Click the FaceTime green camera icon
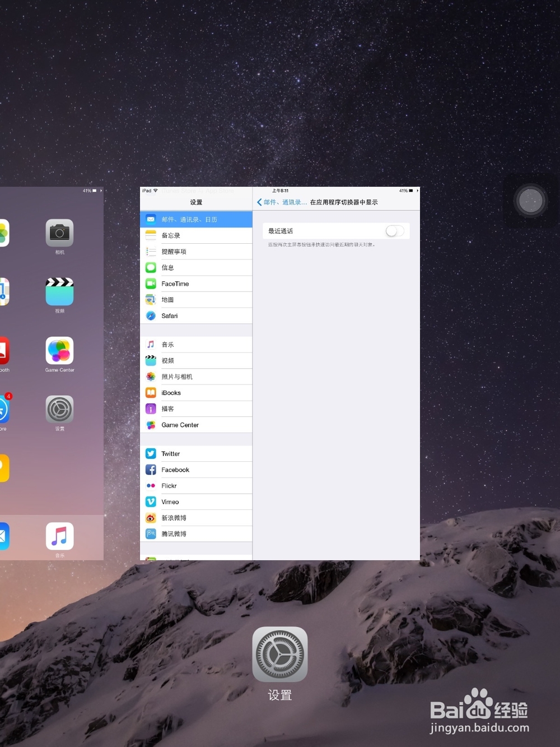 pyautogui.click(x=151, y=284)
